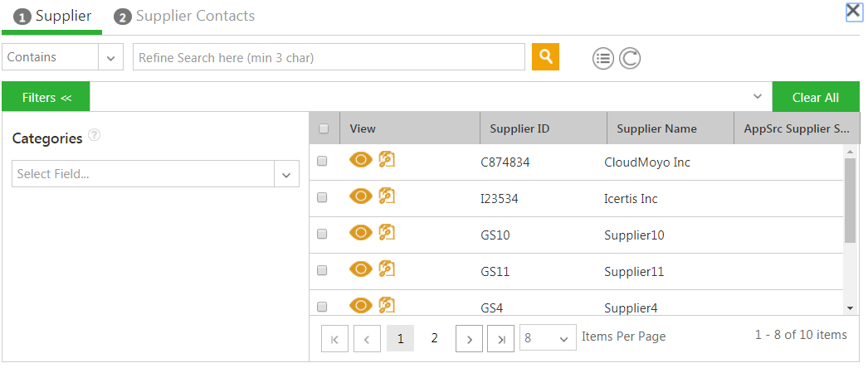The image size is (868, 368).
Task: Select the Supplier tab
Action: (54, 17)
